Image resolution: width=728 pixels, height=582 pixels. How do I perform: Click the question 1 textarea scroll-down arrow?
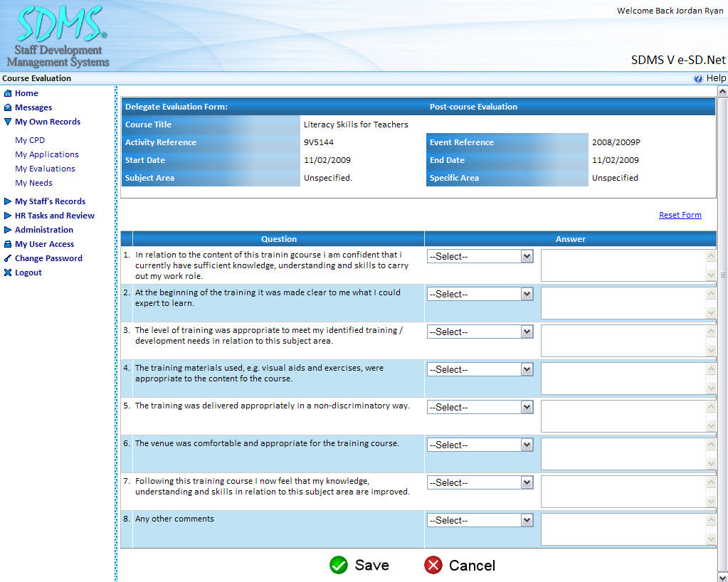pyautogui.click(x=711, y=275)
